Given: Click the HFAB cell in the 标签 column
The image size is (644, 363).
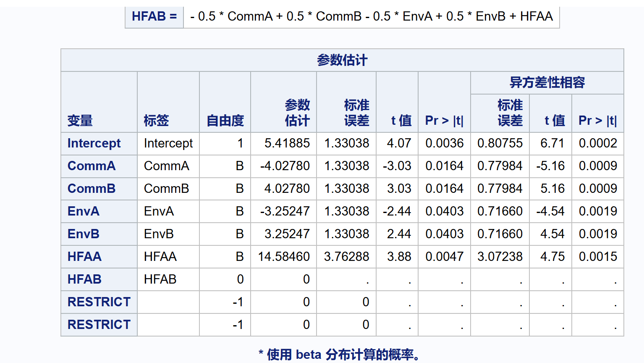Looking at the screenshot, I should (x=160, y=279).
